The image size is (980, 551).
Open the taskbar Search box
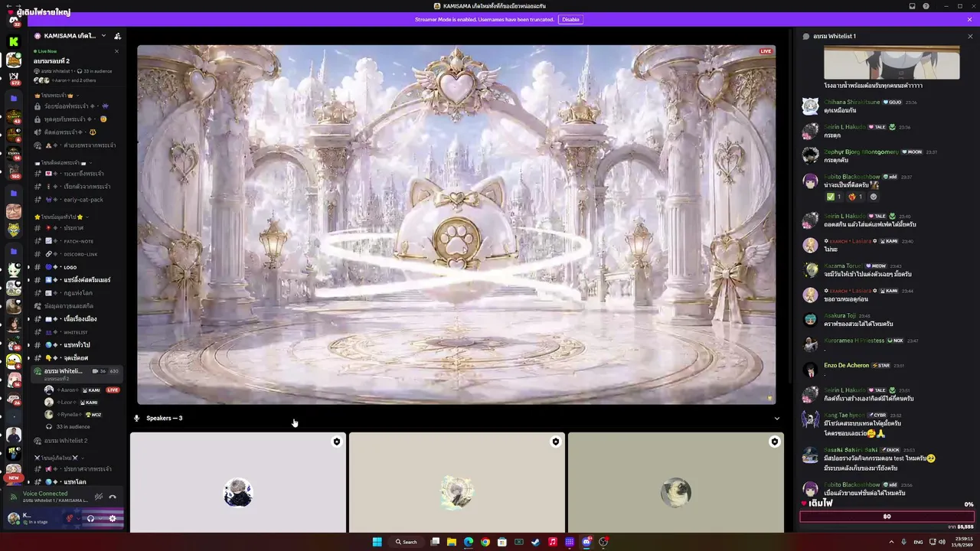click(x=407, y=542)
